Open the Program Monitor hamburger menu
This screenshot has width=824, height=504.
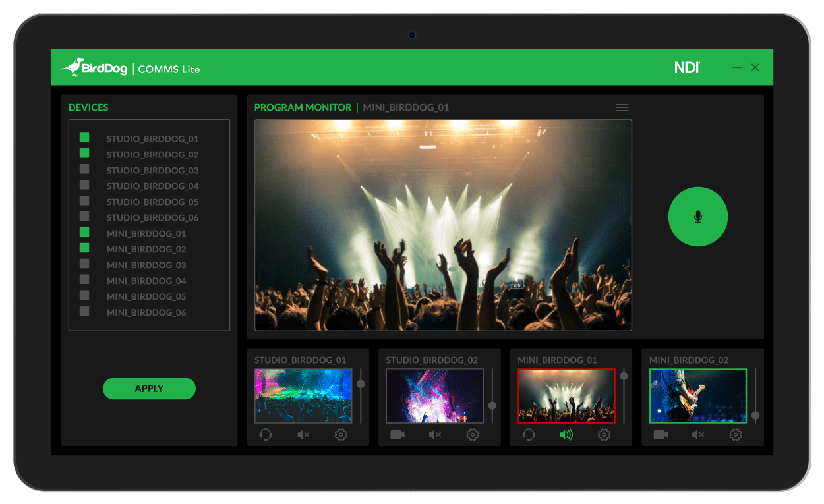coord(622,107)
